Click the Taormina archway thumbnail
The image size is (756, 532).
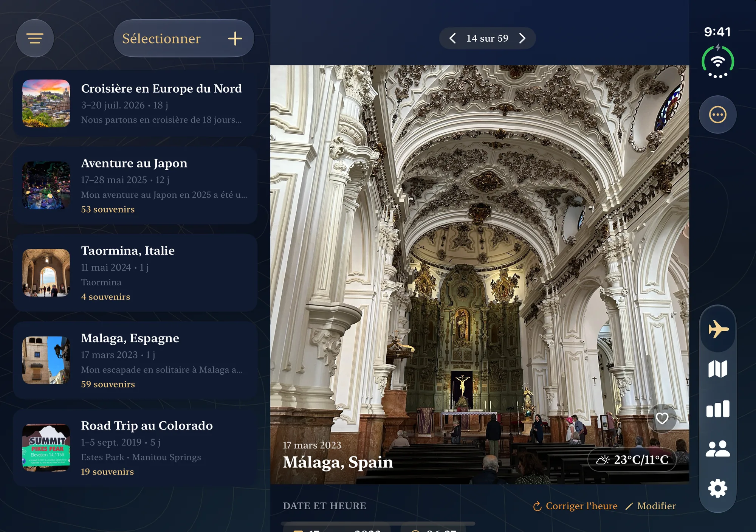coord(46,273)
